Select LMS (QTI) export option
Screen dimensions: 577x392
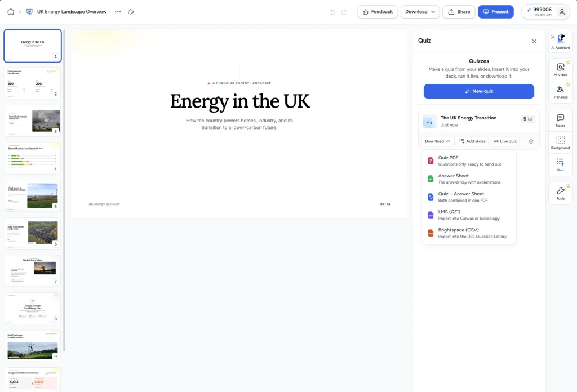point(469,215)
